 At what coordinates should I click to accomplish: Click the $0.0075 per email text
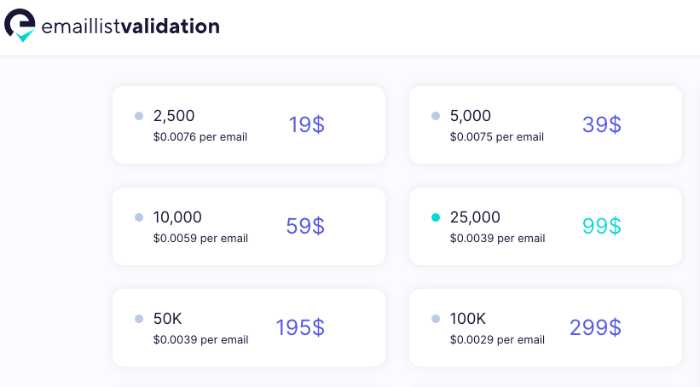click(x=497, y=137)
